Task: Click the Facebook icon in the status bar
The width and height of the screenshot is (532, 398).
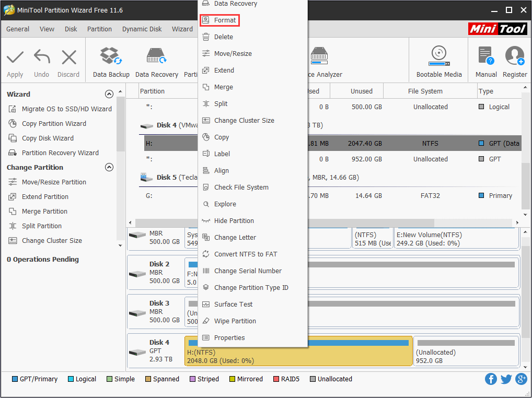Action: 491,379
